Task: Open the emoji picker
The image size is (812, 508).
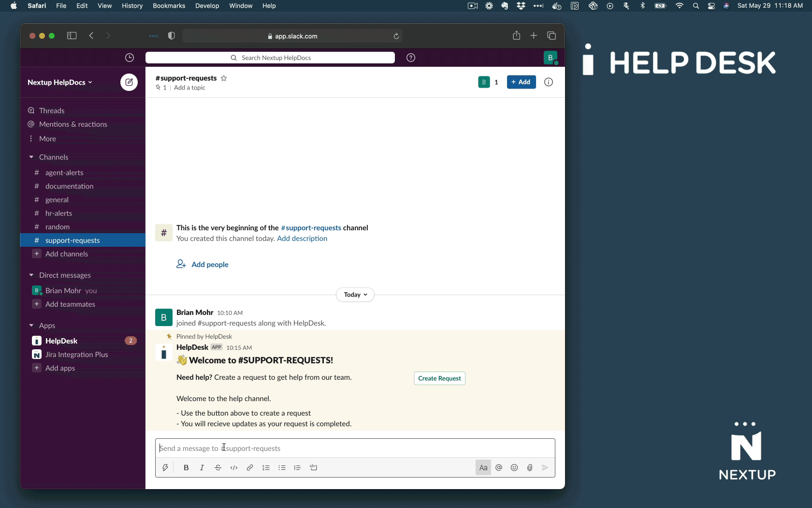Action: pos(514,468)
